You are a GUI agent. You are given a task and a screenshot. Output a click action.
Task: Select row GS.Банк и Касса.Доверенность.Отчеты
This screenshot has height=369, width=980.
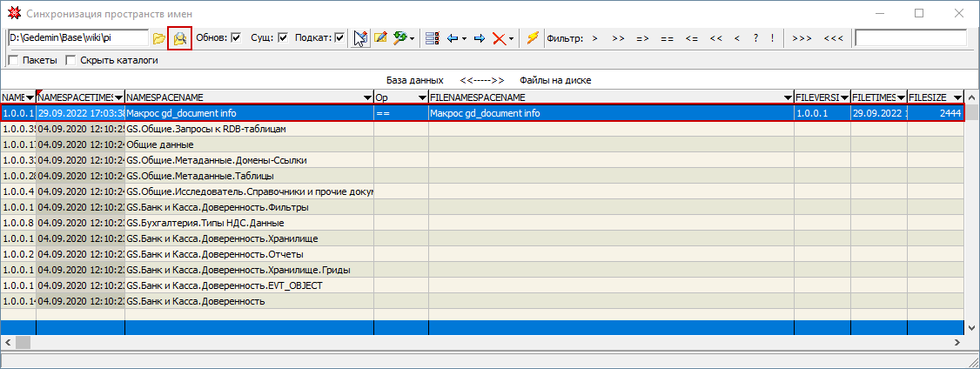[248, 254]
